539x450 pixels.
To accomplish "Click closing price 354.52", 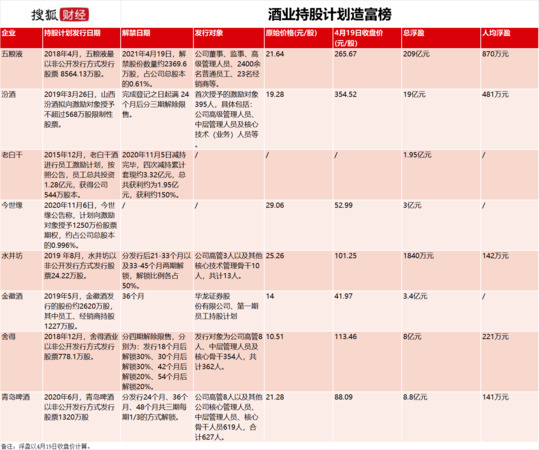I will click(345, 94).
